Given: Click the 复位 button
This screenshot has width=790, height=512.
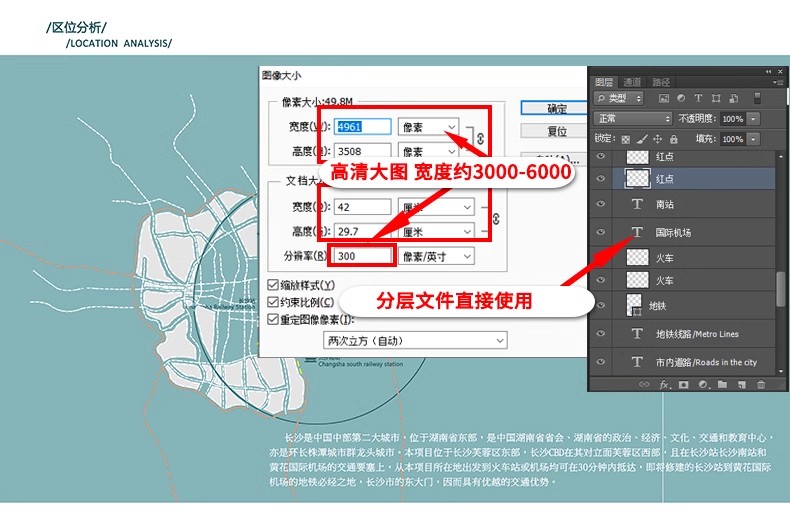Looking at the screenshot, I should pyautogui.click(x=554, y=131).
